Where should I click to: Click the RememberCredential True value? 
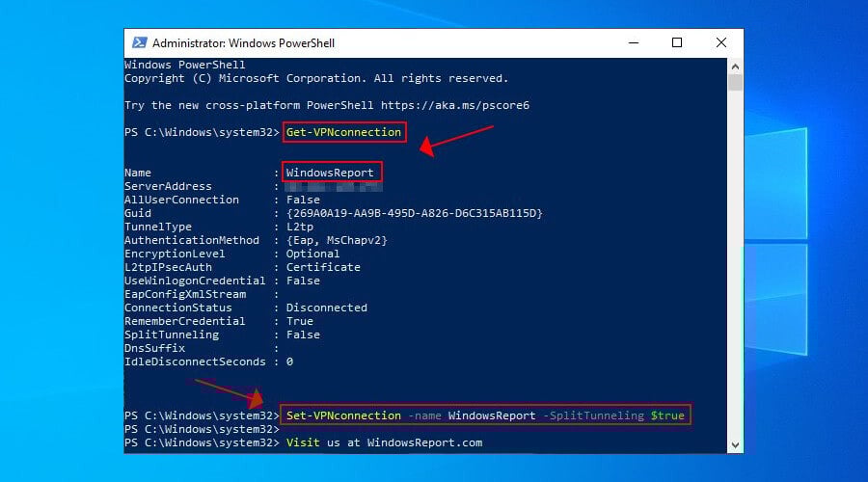coord(300,321)
